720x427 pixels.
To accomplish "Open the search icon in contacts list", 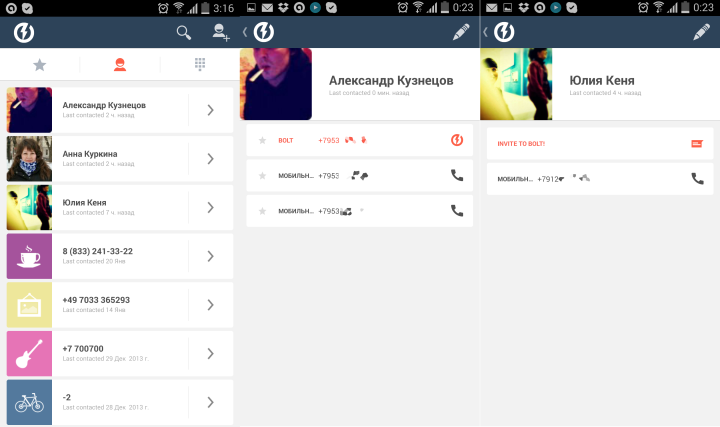I will click(184, 33).
